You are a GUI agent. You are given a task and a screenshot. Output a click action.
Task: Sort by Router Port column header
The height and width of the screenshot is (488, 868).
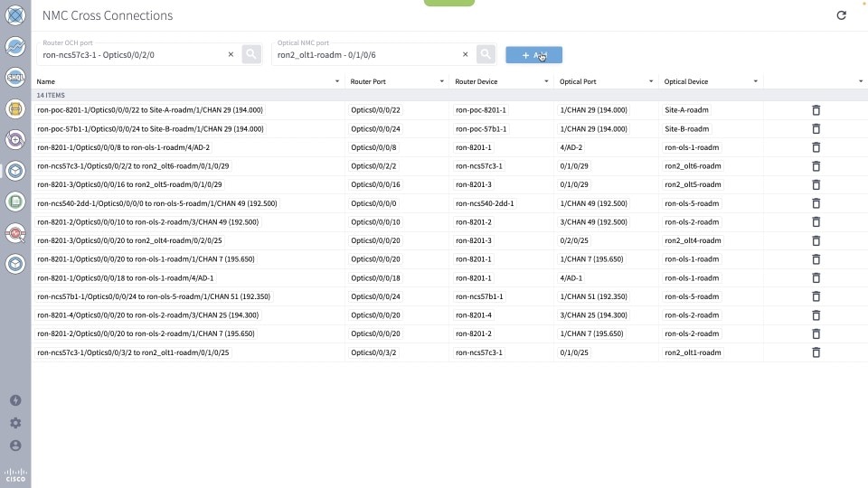368,81
